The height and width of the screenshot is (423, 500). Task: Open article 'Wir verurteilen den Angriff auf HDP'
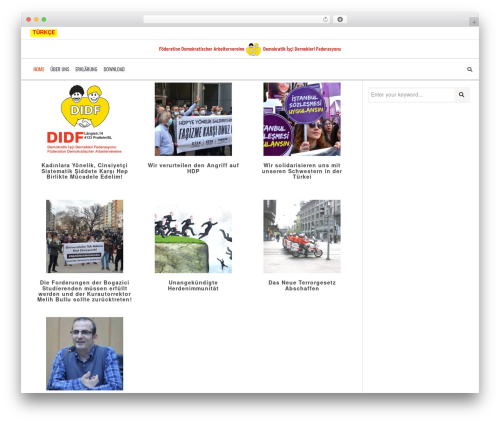tap(193, 168)
